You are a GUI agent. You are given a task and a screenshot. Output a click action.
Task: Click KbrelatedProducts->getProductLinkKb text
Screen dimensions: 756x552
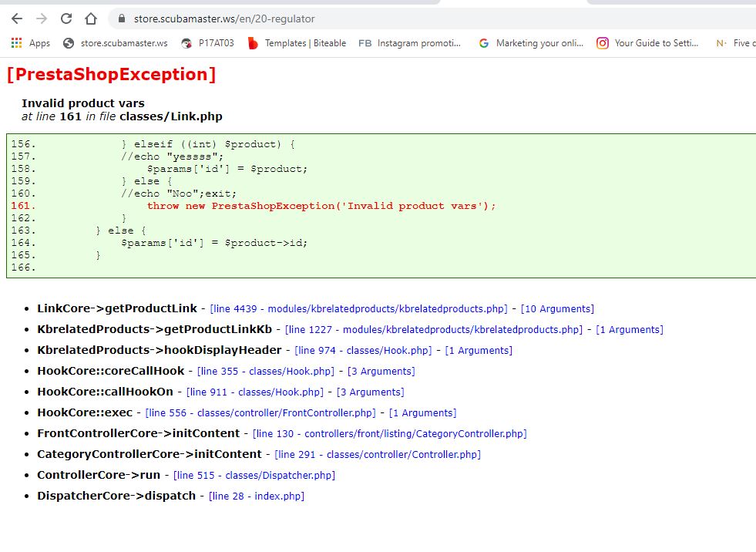155,329
